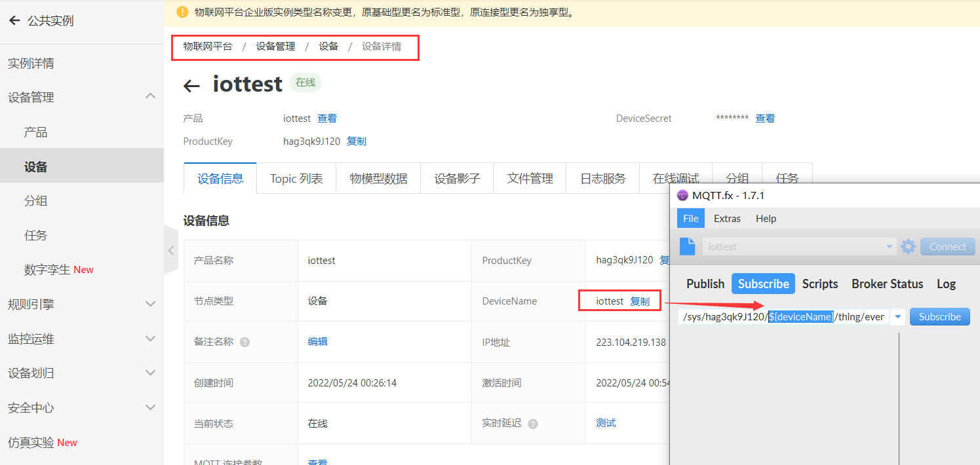Click the back arrow next to 公共实例
Image resolution: width=980 pixels, height=465 pixels.
click(x=14, y=21)
